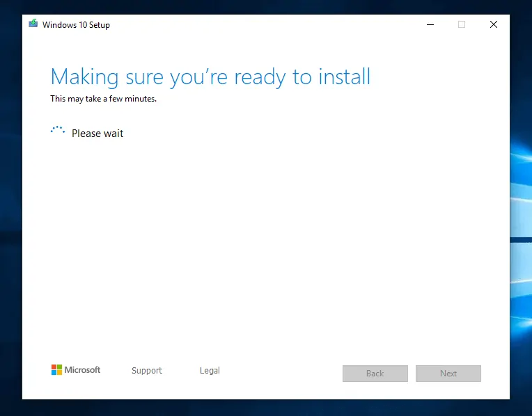Click the disabled maximize button
Viewport: 532px width, 416px height.
462,24
